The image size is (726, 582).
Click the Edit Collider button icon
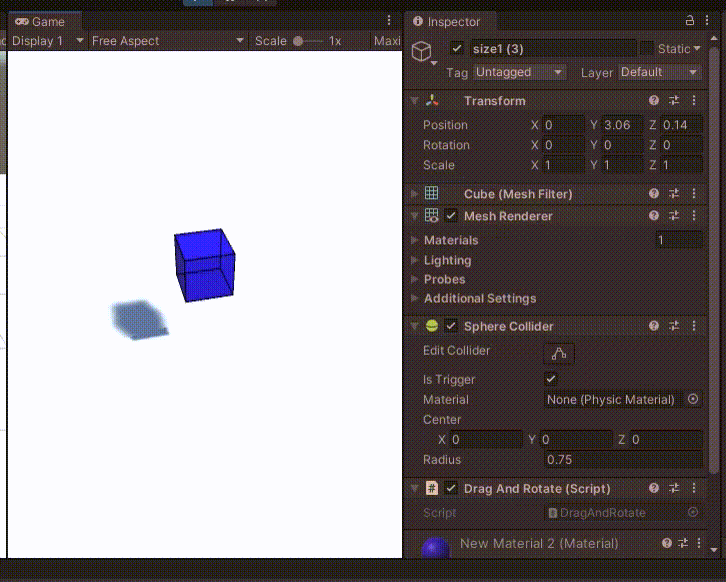[x=559, y=354]
